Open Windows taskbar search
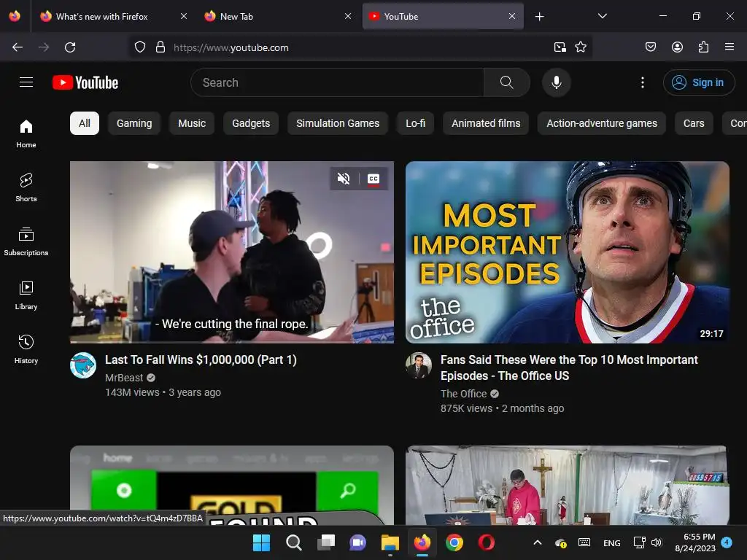The height and width of the screenshot is (560, 747). (293, 542)
